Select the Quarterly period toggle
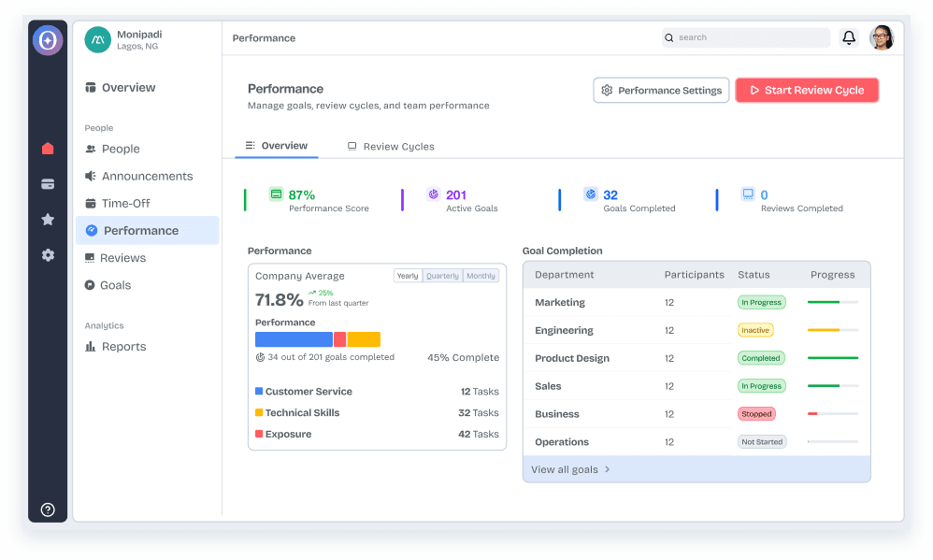 (443, 276)
